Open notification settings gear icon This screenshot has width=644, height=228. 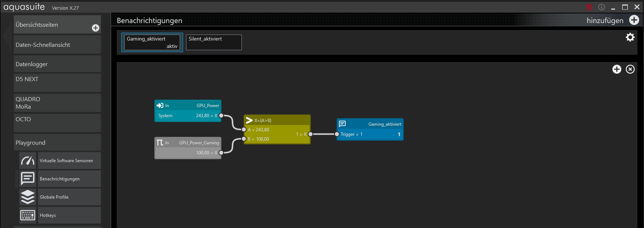click(x=630, y=37)
